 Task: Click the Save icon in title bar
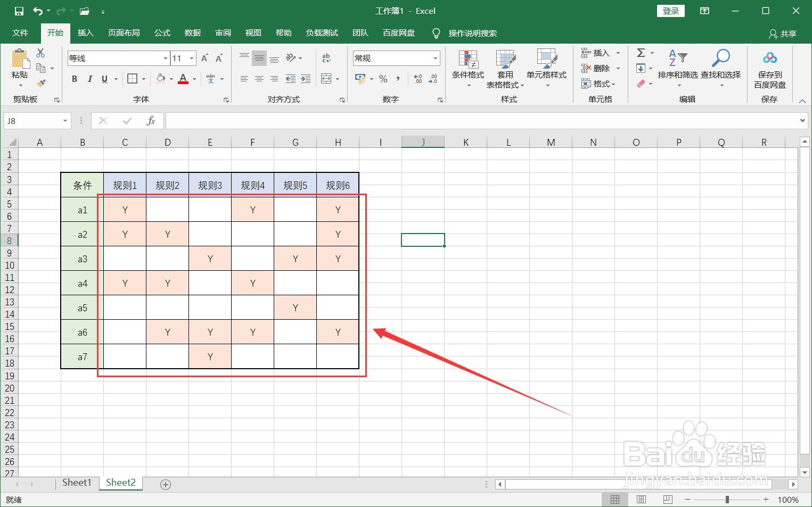click(19, 11)
